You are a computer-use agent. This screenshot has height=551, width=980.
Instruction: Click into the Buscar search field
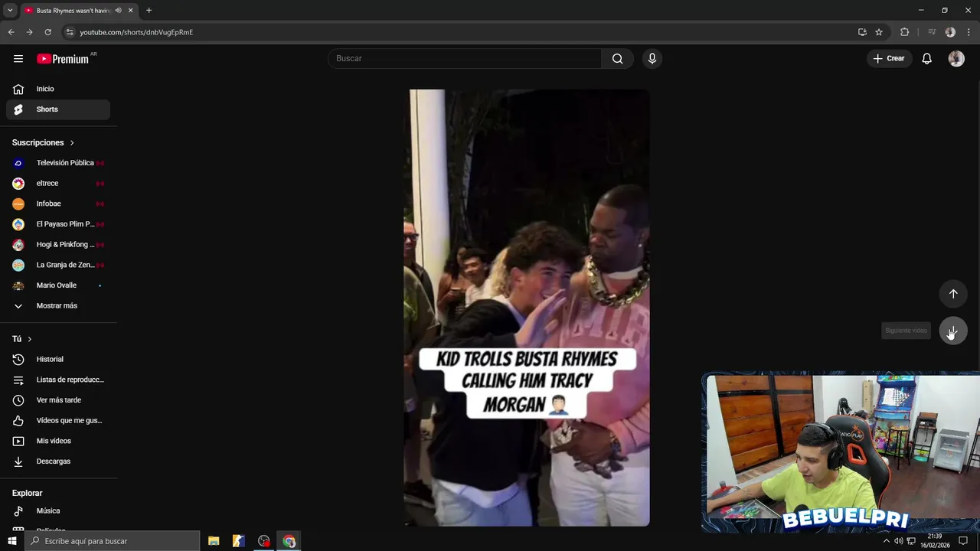click(x=465, y=58)
